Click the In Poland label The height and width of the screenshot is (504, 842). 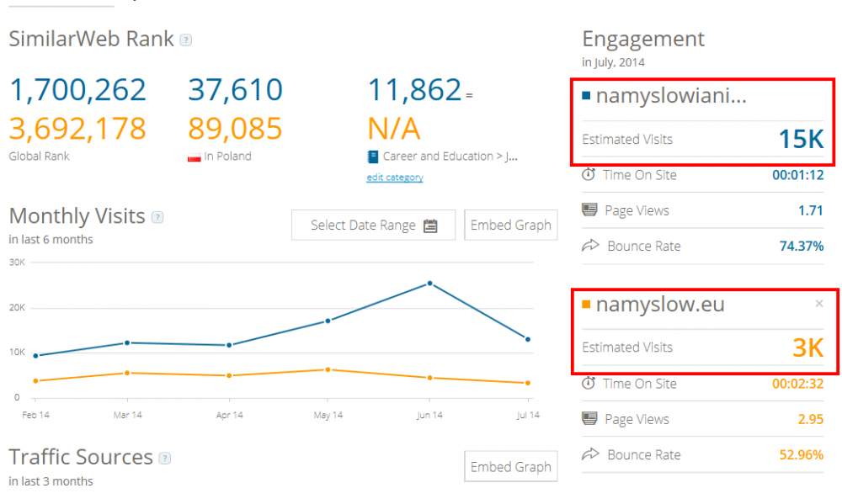[227, 157]
